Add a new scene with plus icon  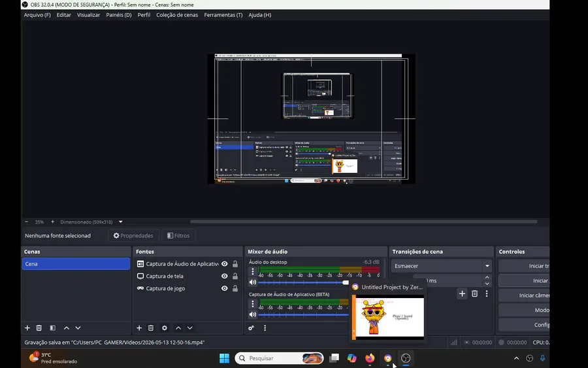27,328
